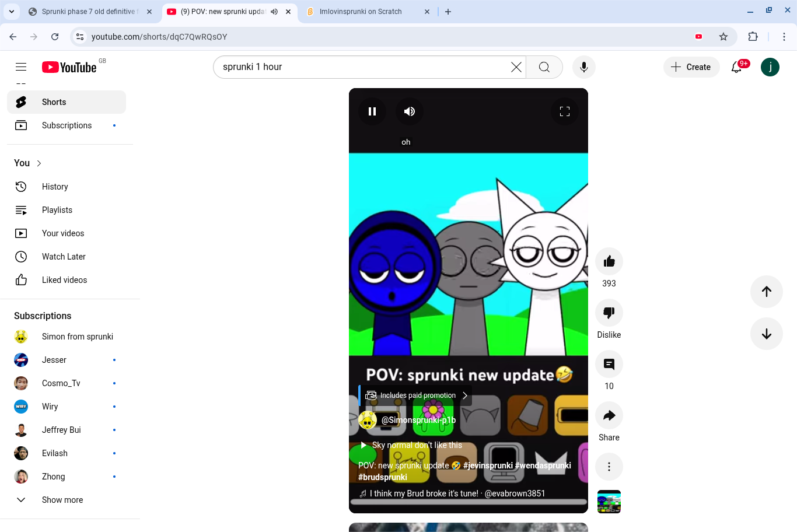This screenshot has width=797, height=532.
Task: Reload the page
Action: point(55,37)
